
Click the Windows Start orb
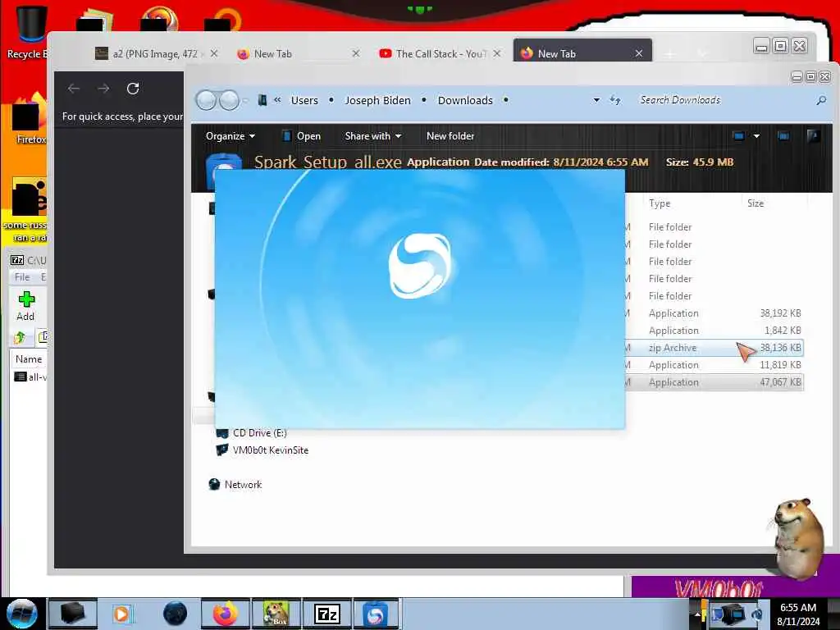pos(22,614)
